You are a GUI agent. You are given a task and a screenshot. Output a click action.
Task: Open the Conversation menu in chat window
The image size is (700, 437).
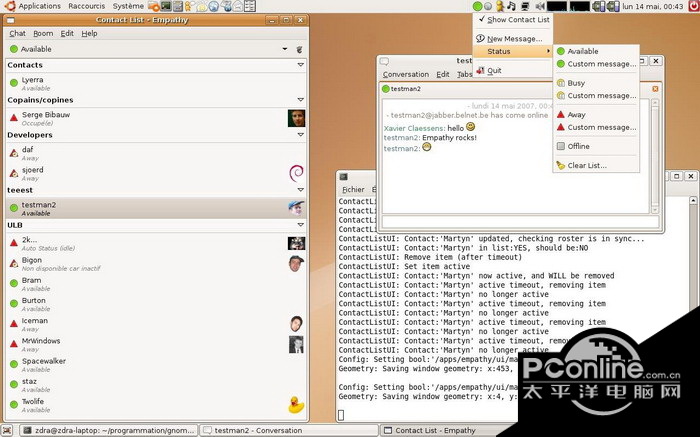pos(405,75)
